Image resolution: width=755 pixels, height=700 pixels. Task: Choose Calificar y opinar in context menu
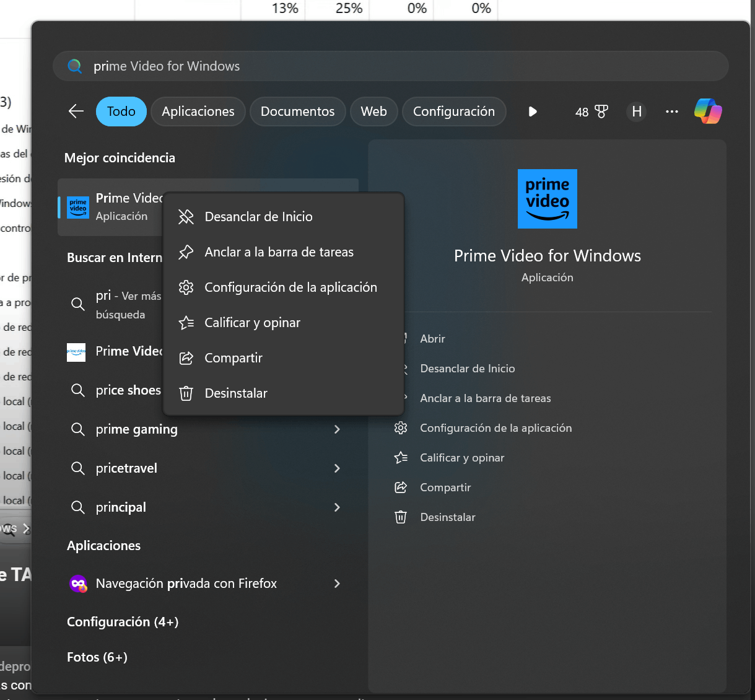pos(284,323)
